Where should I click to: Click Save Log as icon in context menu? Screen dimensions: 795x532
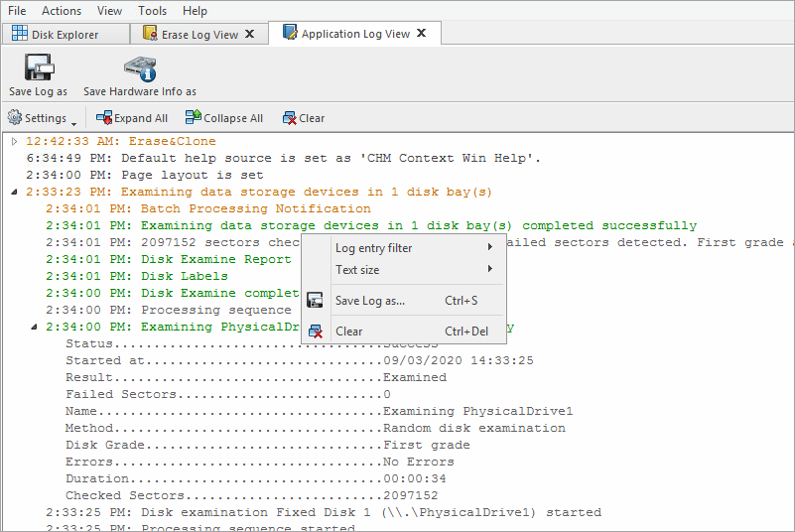click(315, 301)
